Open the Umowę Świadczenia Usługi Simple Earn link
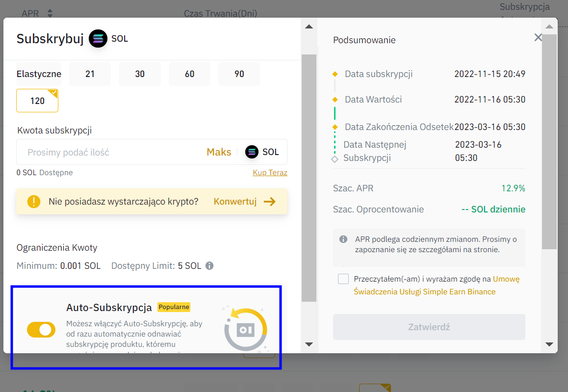568x392 pixels. [437, 286]
